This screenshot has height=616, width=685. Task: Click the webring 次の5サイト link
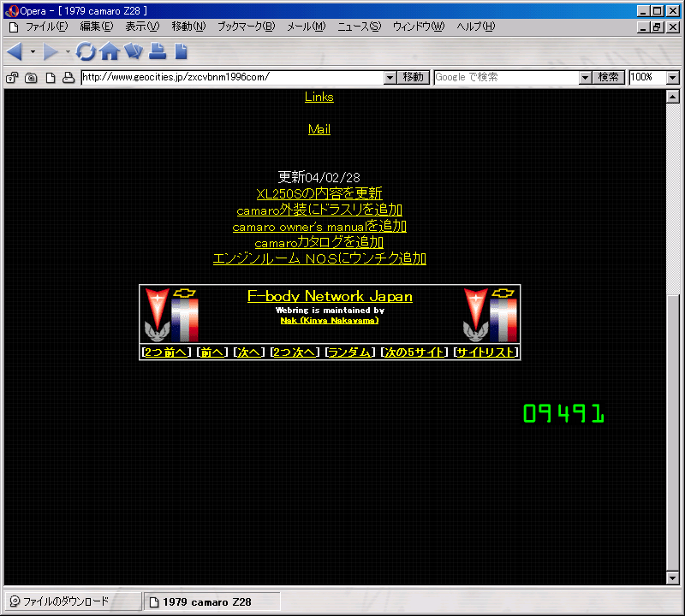(414, 352)
